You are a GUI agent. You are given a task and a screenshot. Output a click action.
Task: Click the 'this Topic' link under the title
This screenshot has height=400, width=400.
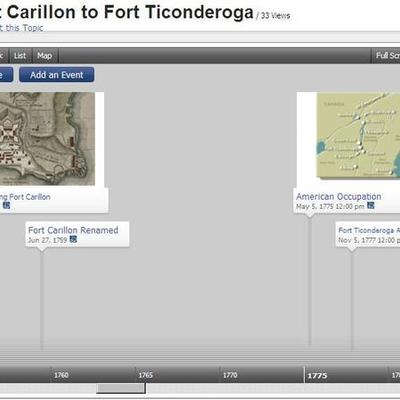(x=24, y=28)
